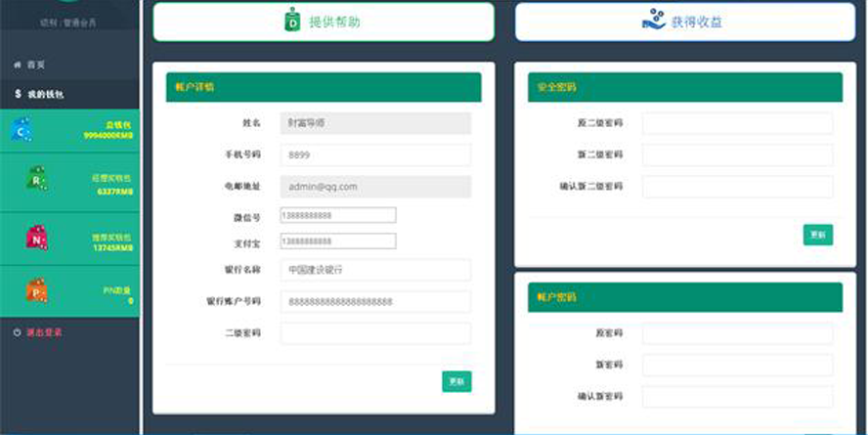Click the 安全密码 panel header
The image size is (868, 435).
point(685,87)
